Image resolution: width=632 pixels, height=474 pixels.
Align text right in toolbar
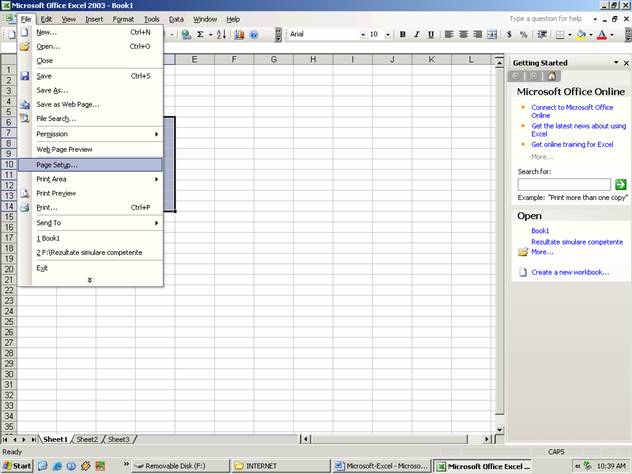tap(478, 35)
